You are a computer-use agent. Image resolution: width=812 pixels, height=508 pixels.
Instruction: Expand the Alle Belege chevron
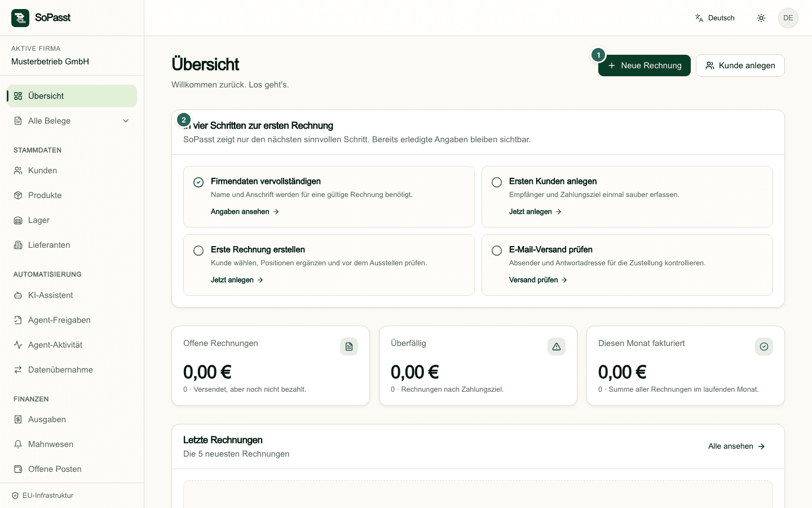[x=126, y=121]
